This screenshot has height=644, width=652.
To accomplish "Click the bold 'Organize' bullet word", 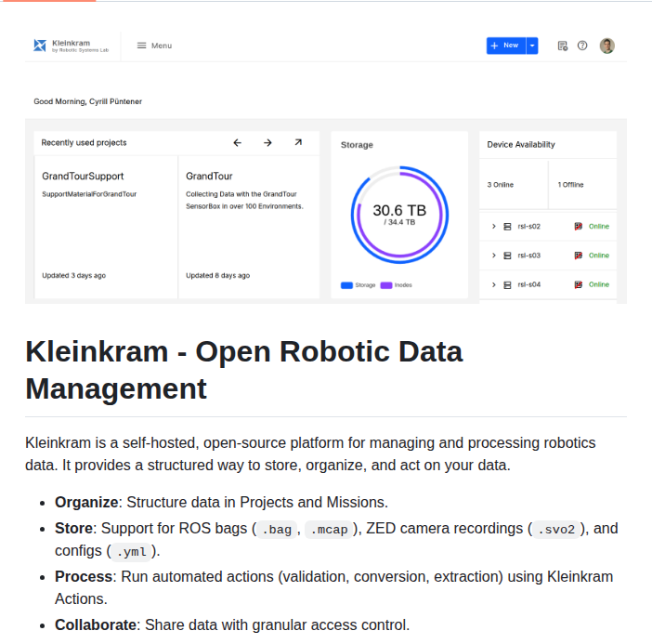I will tap(86, 503).
